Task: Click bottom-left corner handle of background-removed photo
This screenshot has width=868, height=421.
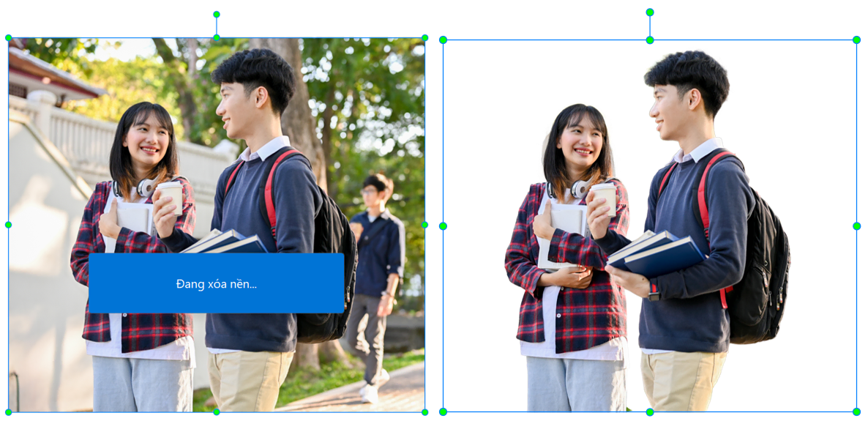Action: click(x=443, y=411)
